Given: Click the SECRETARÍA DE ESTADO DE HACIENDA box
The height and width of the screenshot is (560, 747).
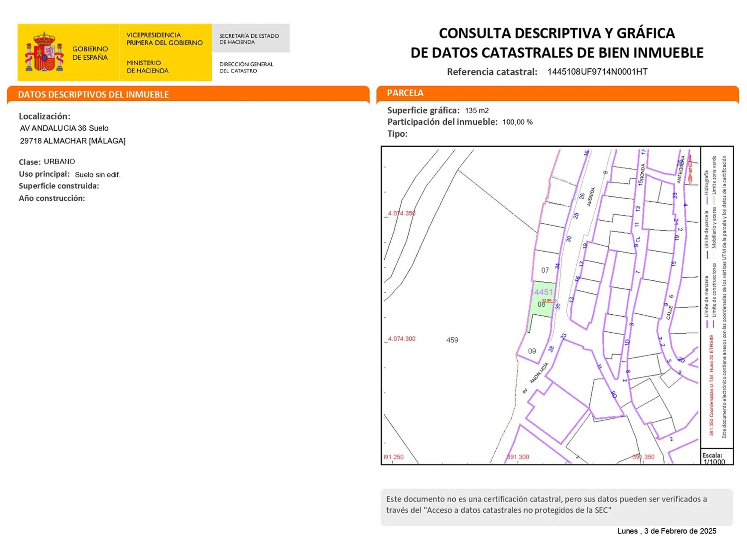Looking at the screenshot, I should [x=249, y=39].
